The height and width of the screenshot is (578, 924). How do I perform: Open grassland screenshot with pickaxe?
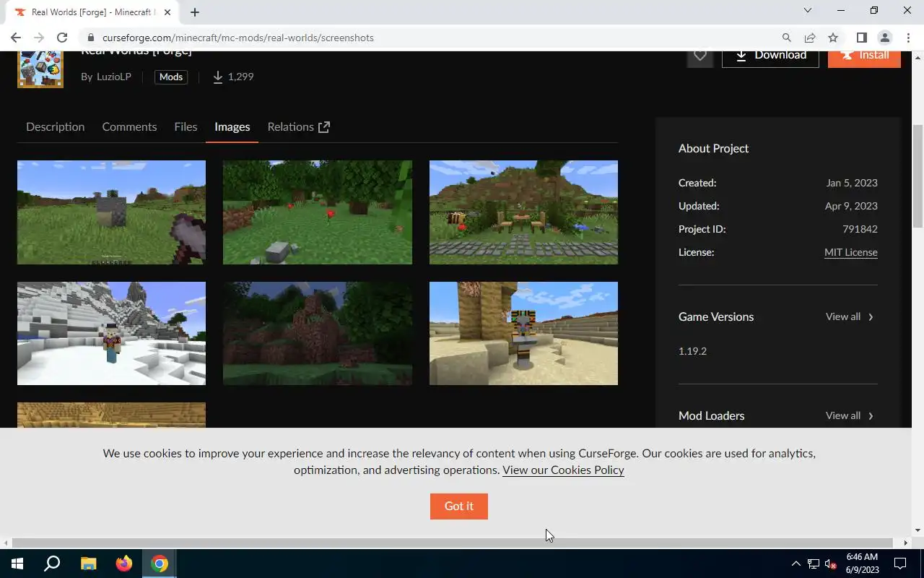pyautogui.click(x=111, y=212)
